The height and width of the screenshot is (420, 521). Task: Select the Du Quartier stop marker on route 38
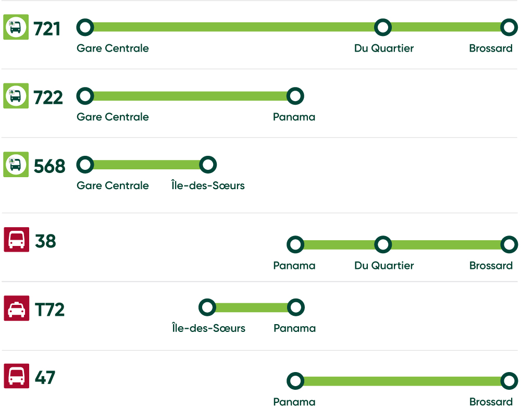click(383, 244)
